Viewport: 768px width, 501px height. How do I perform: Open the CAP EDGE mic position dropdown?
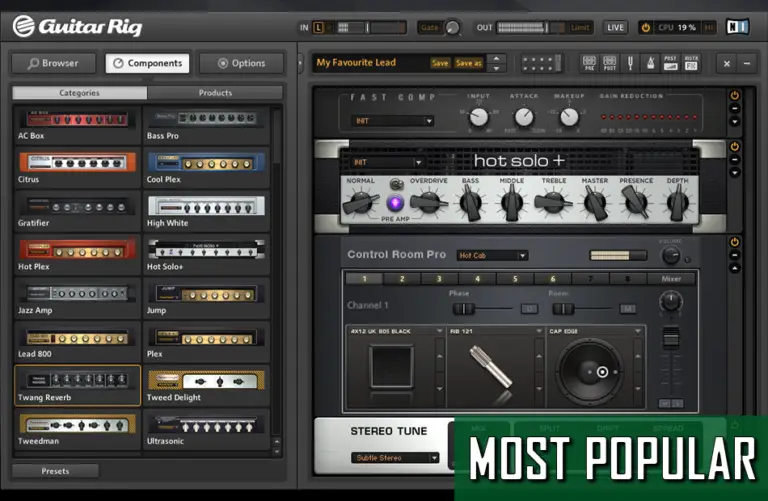click(638, 332)
